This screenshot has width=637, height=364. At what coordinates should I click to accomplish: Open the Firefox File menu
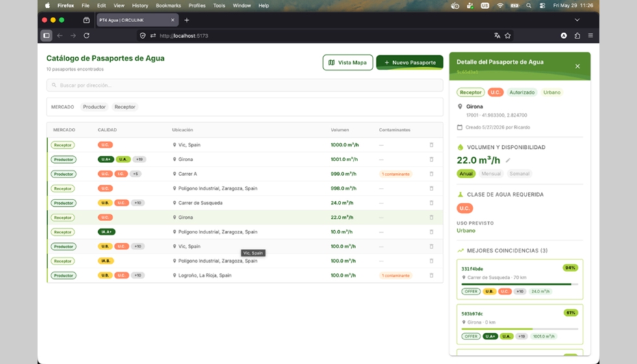click(85, 6)
